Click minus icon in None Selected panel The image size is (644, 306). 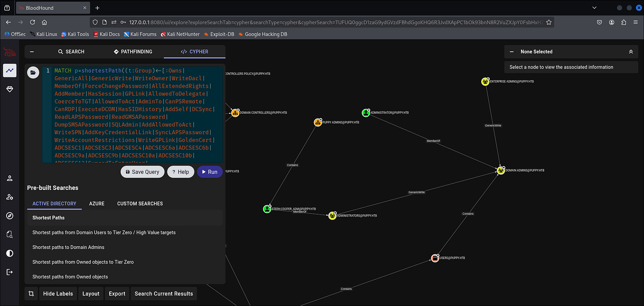point(512,52)
